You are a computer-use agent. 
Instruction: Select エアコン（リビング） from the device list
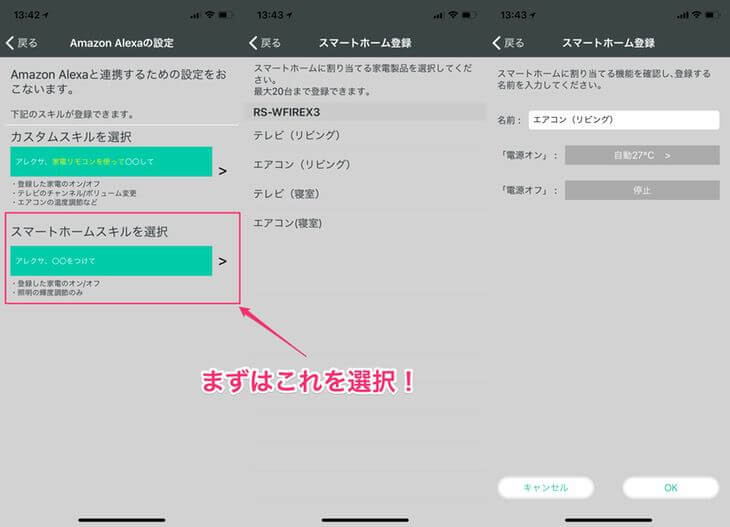365,164
